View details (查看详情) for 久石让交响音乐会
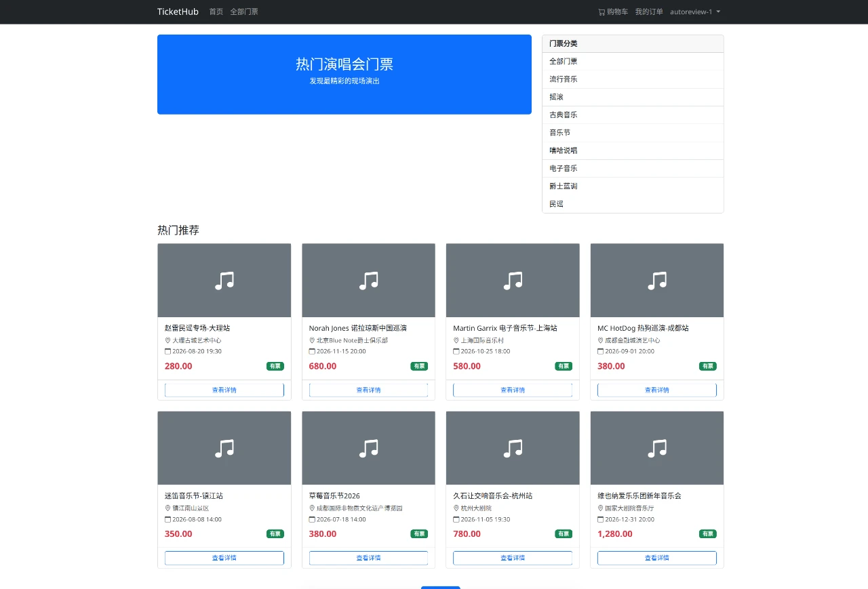This screenshot has height=589, width=868. coord(513,558)
